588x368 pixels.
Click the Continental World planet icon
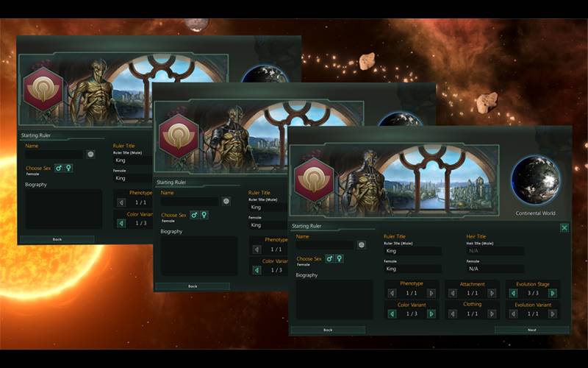[x=535, y=179]
